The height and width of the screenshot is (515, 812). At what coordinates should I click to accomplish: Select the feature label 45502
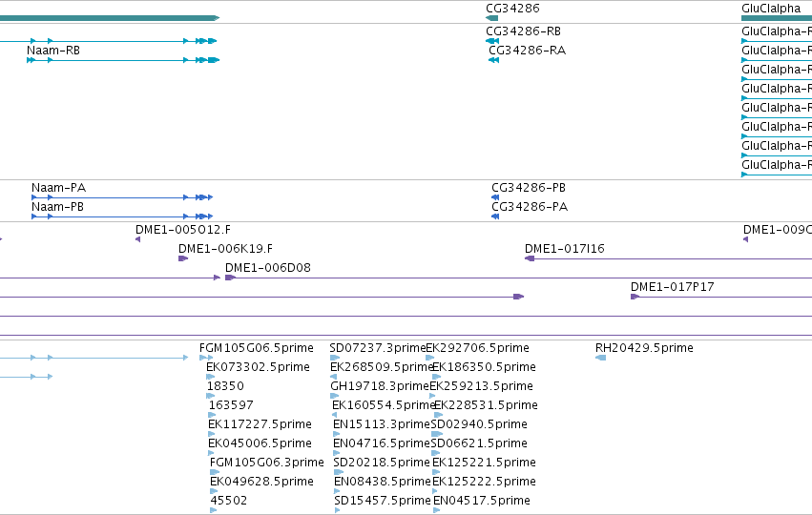point(229,501)
